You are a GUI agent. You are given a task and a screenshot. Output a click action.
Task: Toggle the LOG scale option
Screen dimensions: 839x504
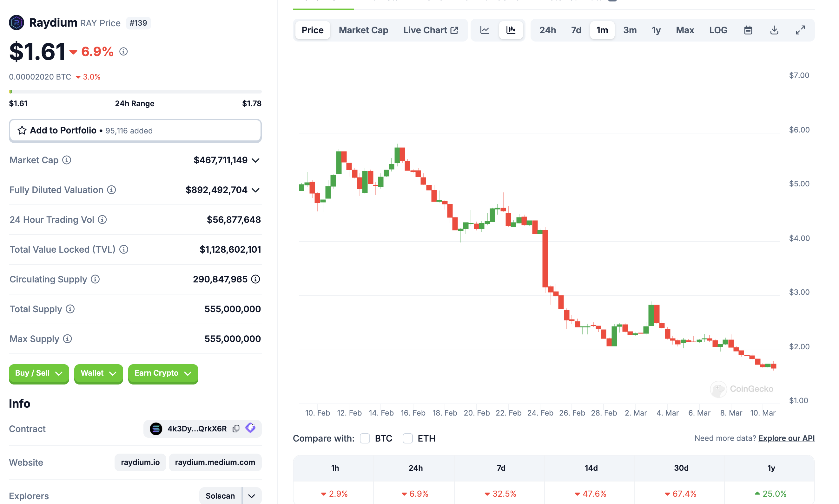(x=718, y=30)
